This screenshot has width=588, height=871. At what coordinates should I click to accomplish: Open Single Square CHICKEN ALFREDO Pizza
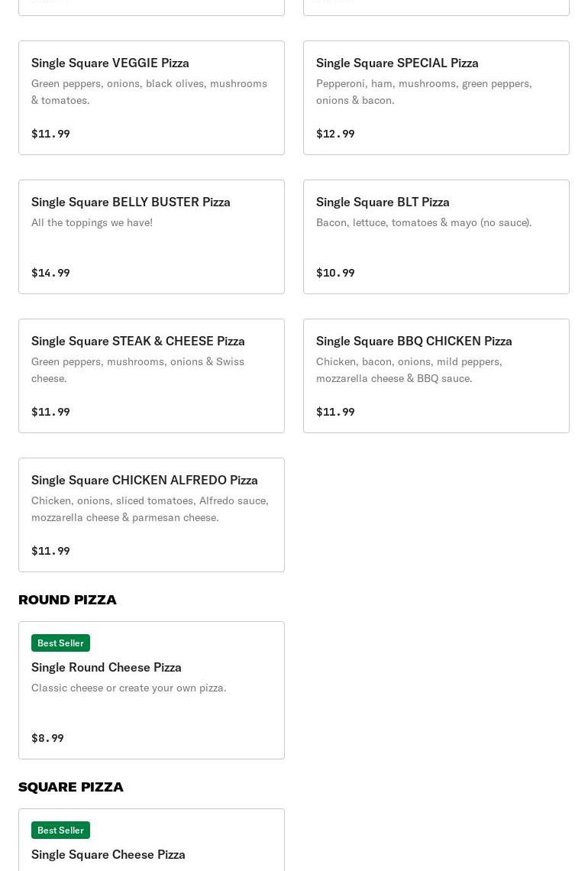(144, 480)
